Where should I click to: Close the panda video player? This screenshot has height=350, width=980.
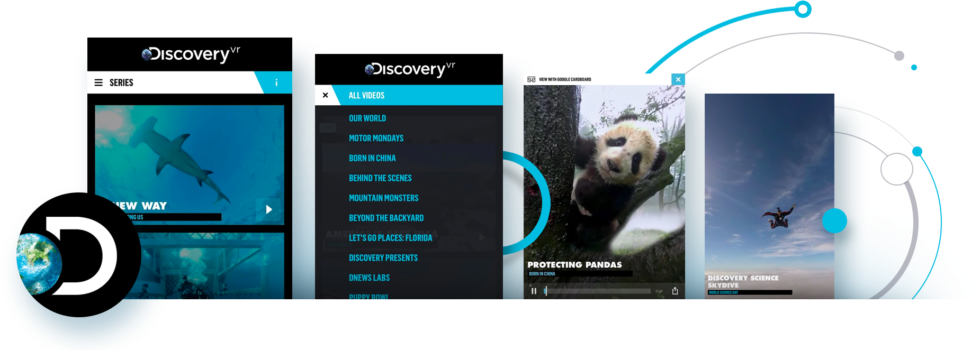(x=678, y=79)
